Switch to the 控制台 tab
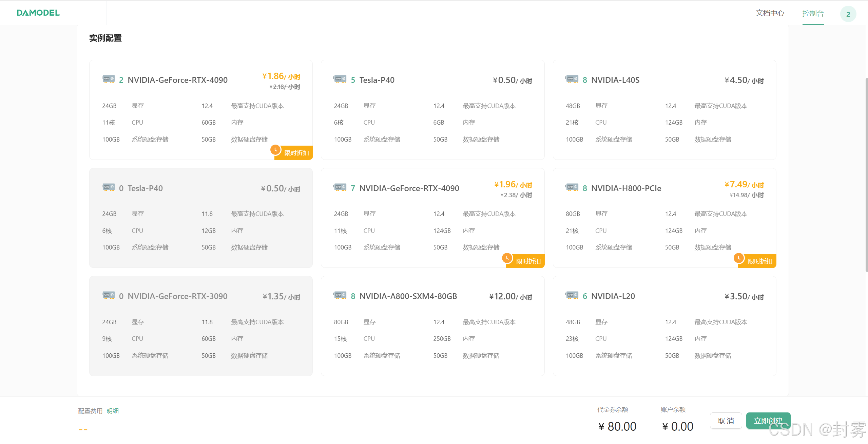This screenshot has width=868, height=444. click(813, 13)
